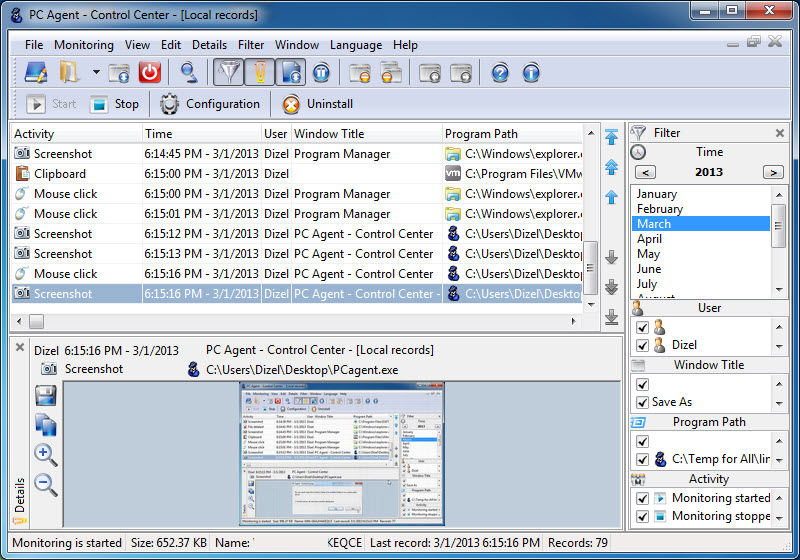Zoom out of screenshot preview

pyautogui.click(x=45, y=484)
